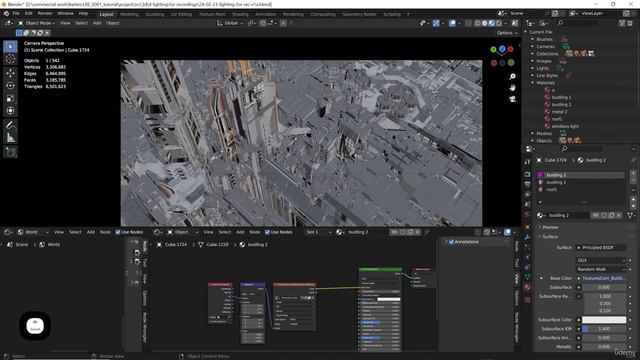This screenshot has width=640, height=360.
Task: Select the Move tool
Action: [x=11, y=73]
